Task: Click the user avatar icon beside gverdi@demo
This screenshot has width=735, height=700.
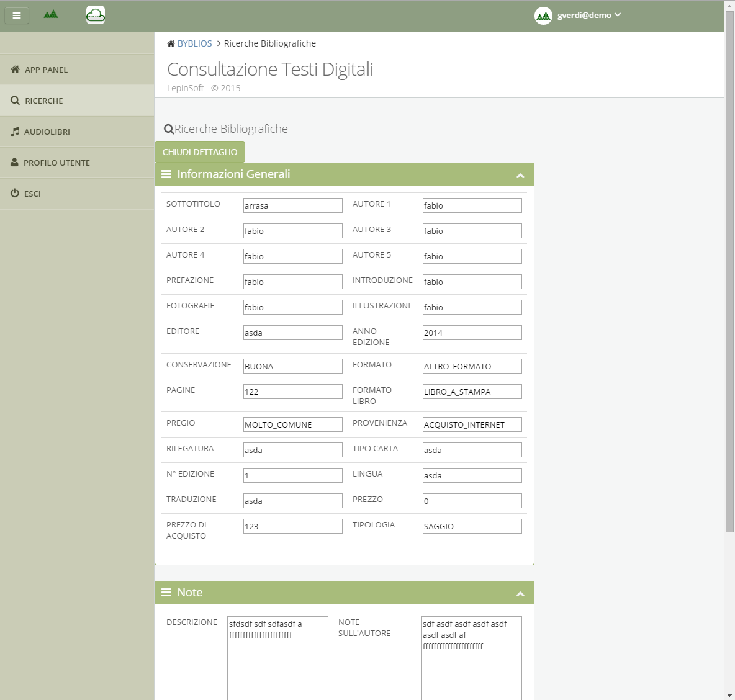Action: tap(543, 16)
